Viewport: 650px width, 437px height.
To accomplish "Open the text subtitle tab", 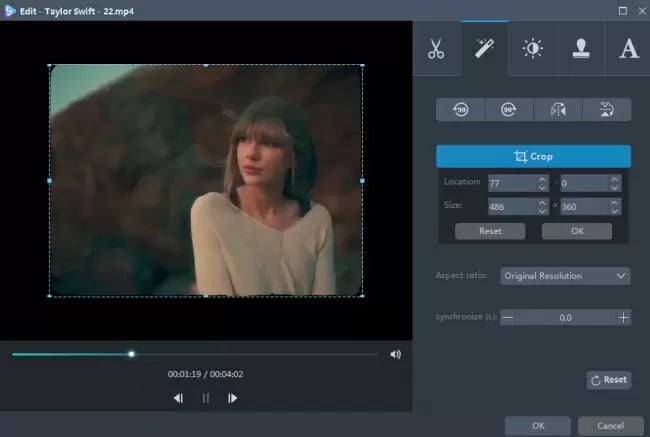I will point(628,49).
